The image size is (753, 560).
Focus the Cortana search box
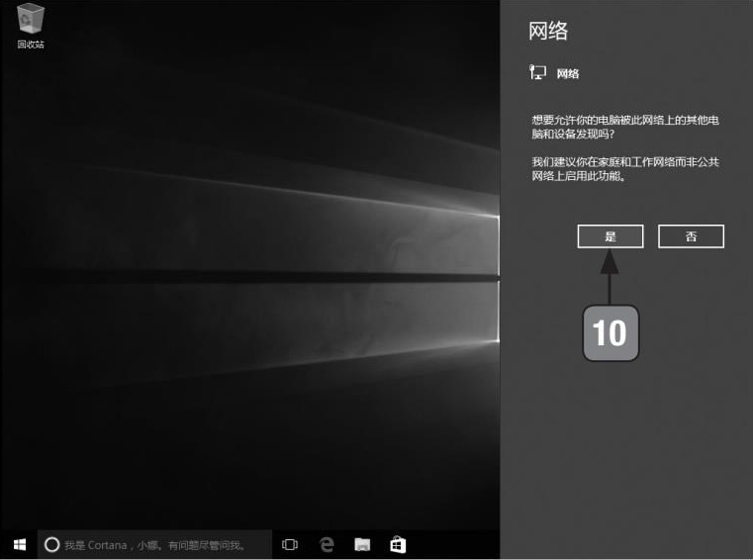[154, 544]
